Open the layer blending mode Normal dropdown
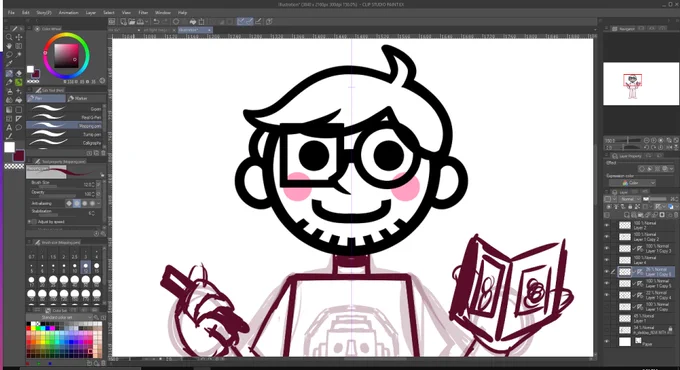 (629, 199)
